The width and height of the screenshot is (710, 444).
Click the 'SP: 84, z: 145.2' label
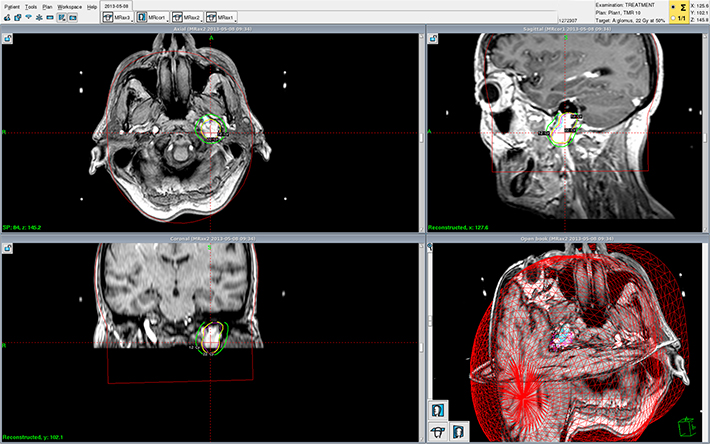click(x=22, y=228)
